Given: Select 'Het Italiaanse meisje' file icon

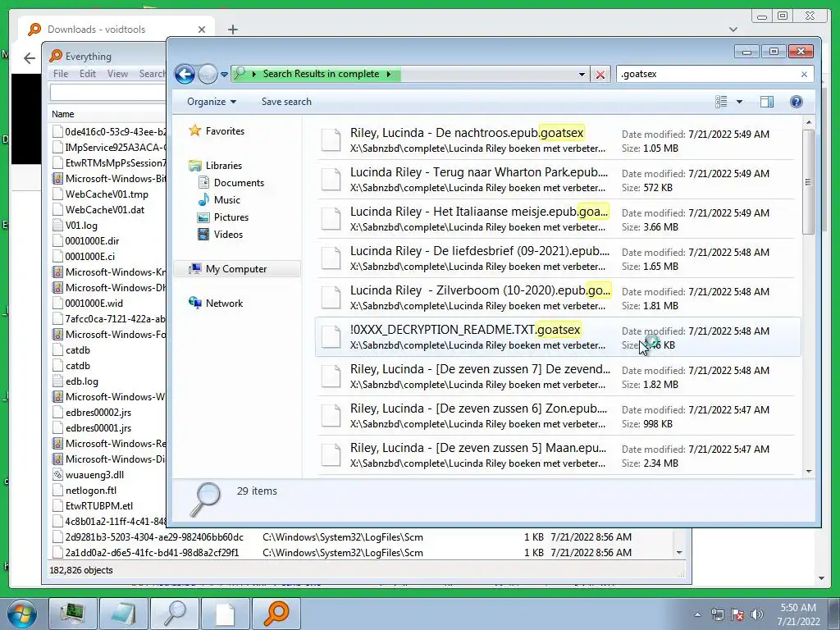Looking at the screenshot, I should click(331, 219).
